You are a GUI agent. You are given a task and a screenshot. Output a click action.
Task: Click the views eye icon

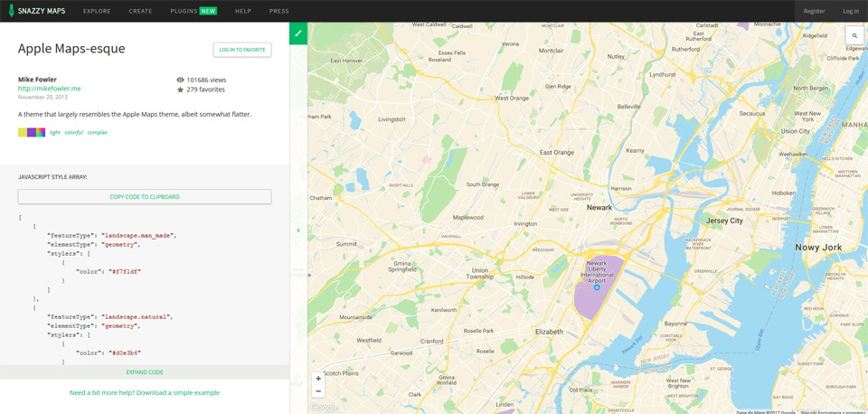click(x=180, y=80)
